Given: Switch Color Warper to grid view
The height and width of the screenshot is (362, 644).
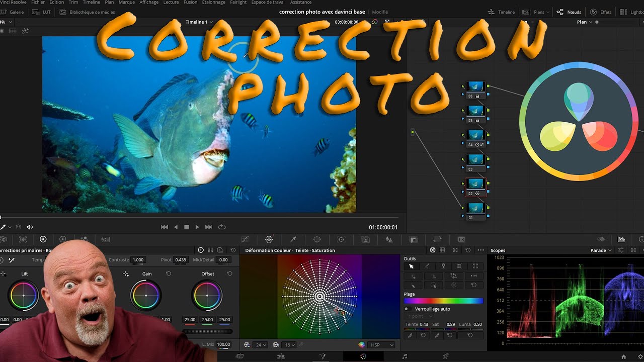Looking at the screenshot, I should pos(442,250).
